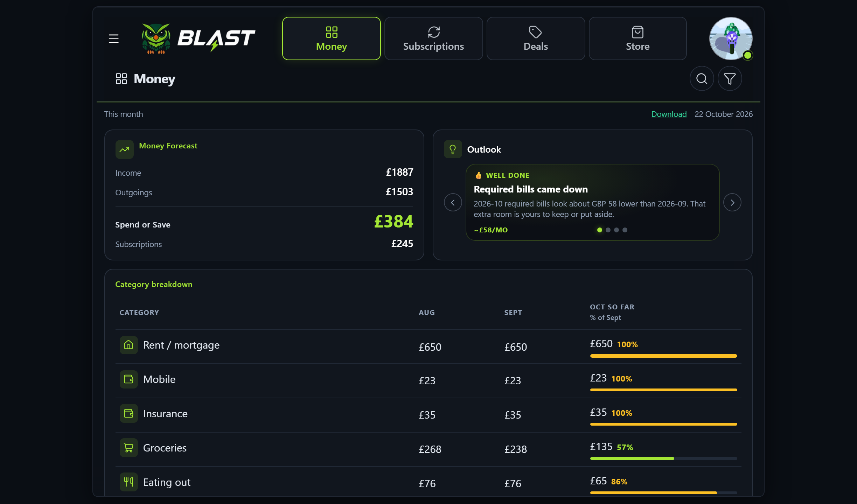857x504 pixels.
Task: Click the Groceries October value £135
Action: click(601, 447)
